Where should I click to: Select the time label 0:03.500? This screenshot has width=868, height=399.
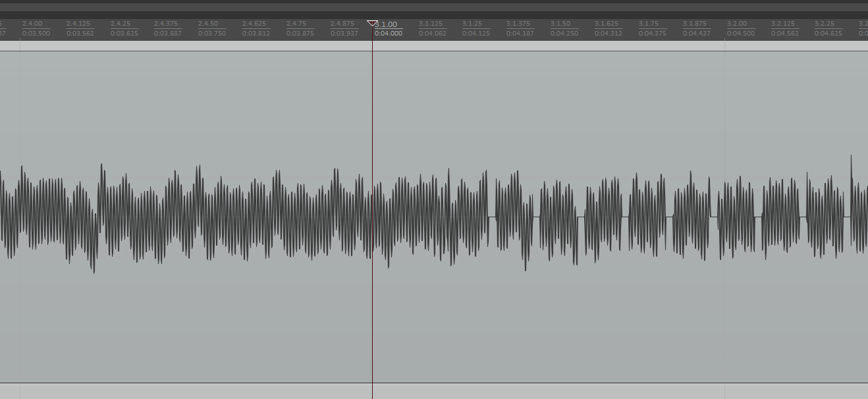(x=36, y=33)
